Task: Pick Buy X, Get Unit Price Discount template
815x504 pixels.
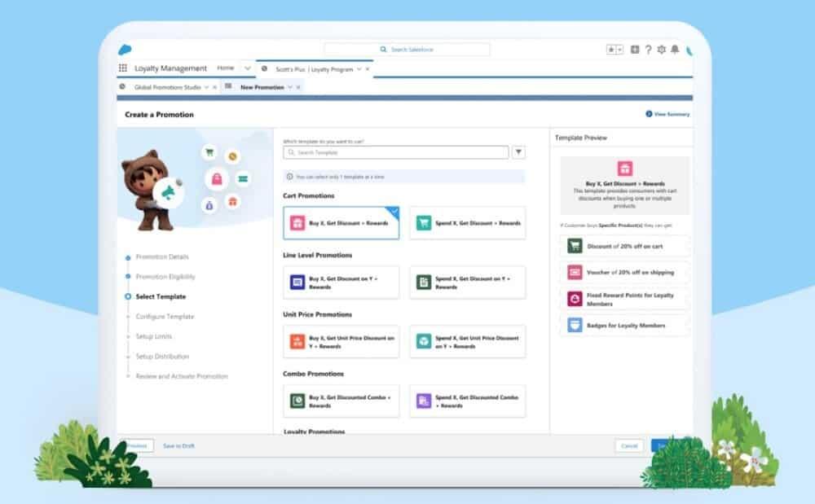Action: click(x=341, y=341)
